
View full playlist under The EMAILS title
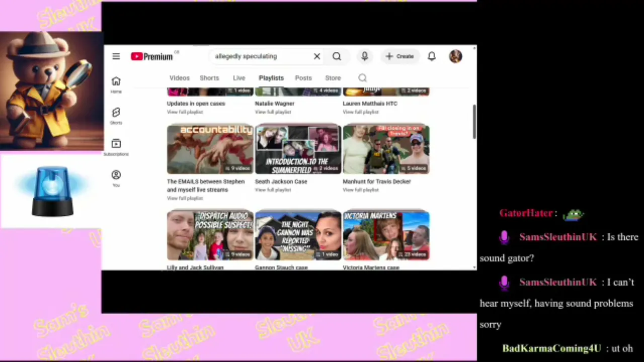coord(185,199)
